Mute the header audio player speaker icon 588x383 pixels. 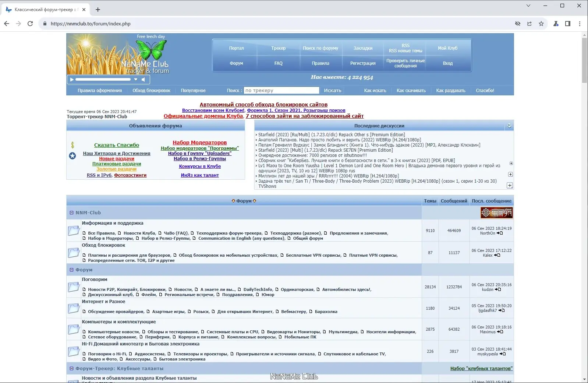point(144,80)
